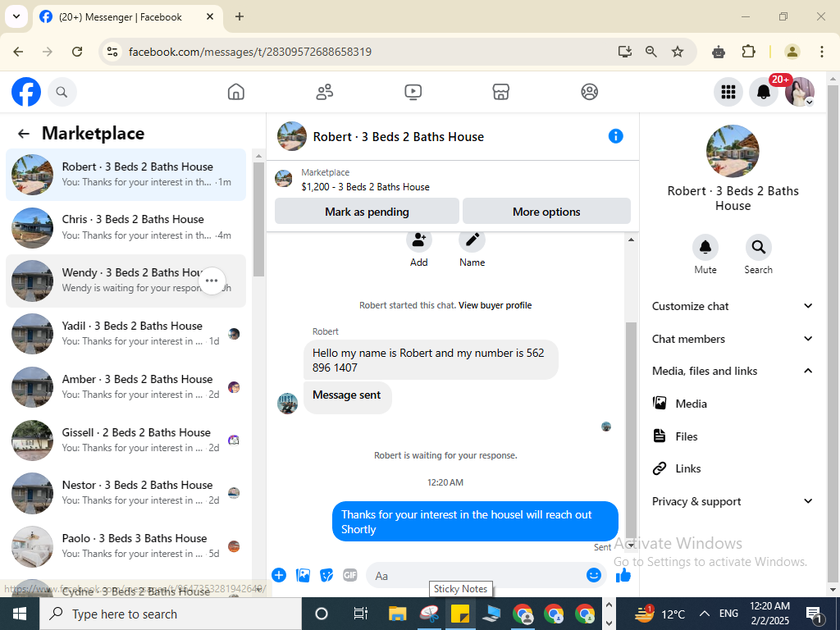Open the Friends icon in top navigation
Image resolution: width=840 pixels, height=630 pixels.
point(324,92)
